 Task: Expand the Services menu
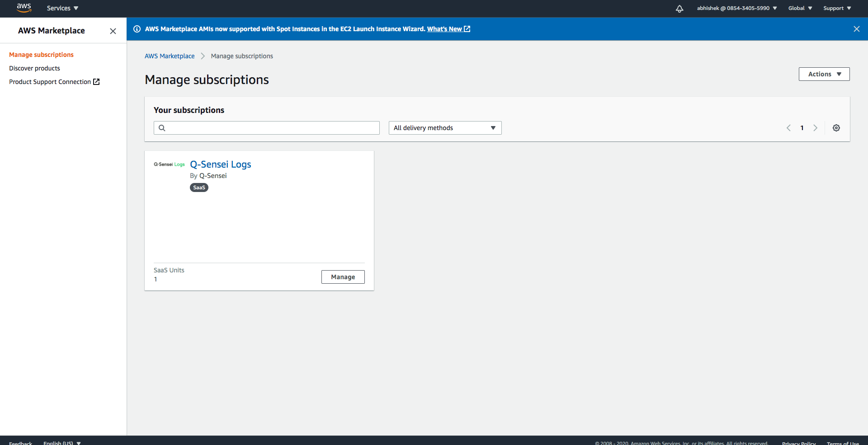point(62,8)
